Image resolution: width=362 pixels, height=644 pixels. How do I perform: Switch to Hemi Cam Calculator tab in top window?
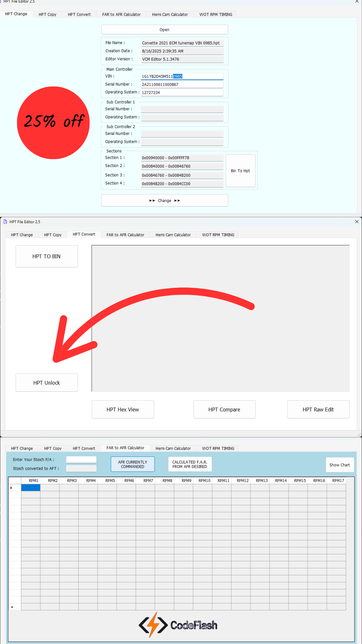tap(170, 14)
